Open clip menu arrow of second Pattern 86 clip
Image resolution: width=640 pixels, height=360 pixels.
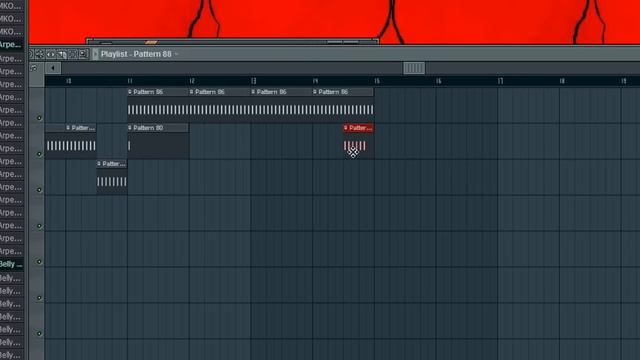click(191, 92)
